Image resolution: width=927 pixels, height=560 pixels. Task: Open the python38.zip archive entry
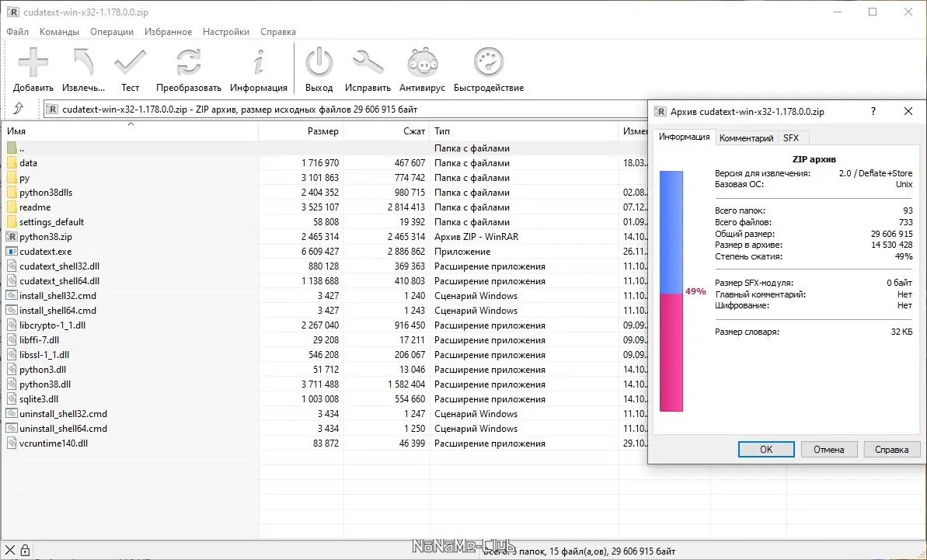45,236
